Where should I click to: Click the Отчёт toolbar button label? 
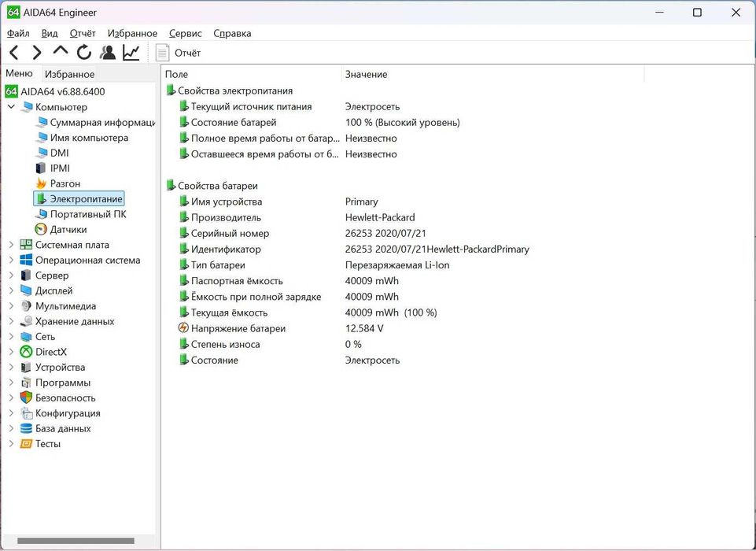coord(187,53)
